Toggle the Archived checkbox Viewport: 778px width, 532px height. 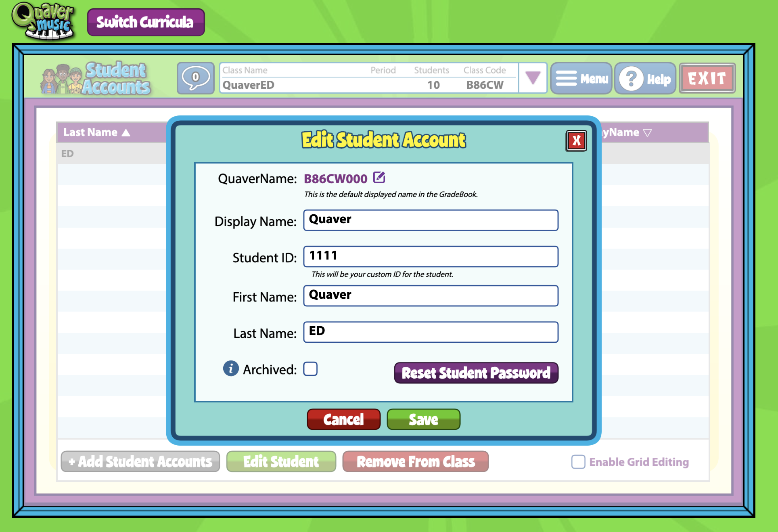(x=310, y=369)
